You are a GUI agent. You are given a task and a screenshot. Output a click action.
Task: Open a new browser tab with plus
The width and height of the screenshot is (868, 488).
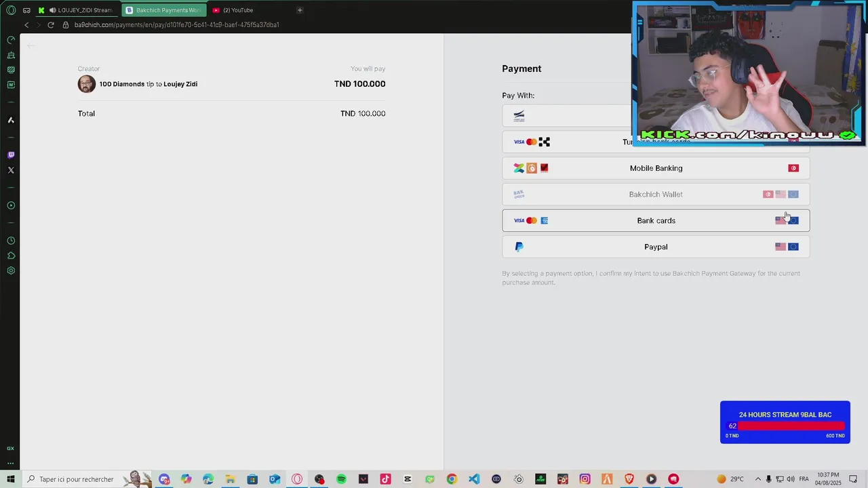pos(300,10)
